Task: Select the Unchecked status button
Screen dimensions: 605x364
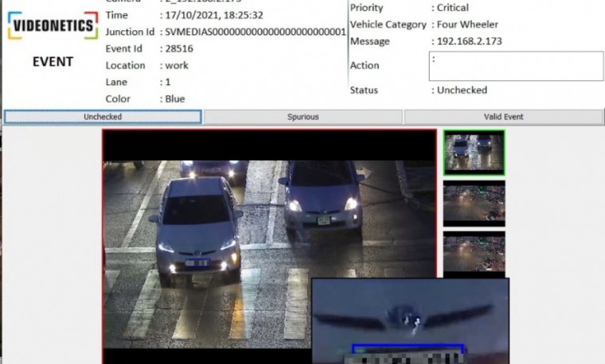Action: (103, 117)
